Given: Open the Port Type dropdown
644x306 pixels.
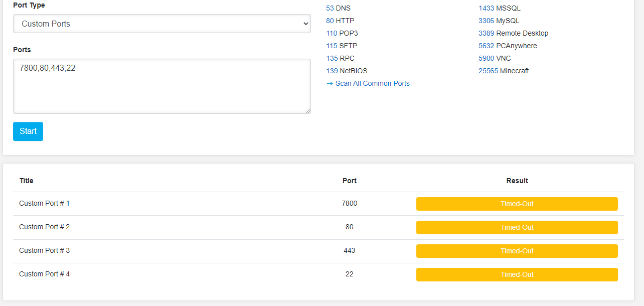Looking at the screenshot, I should [x=162, y=24].
